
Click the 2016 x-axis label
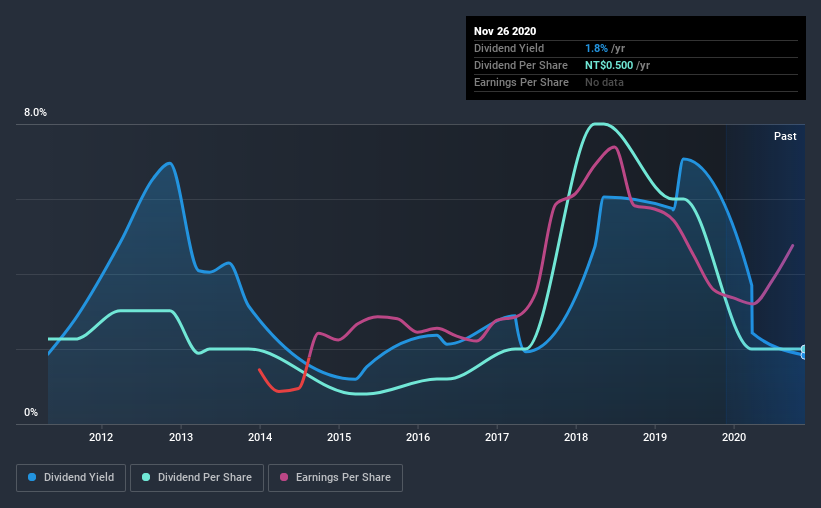coord(418,437)
